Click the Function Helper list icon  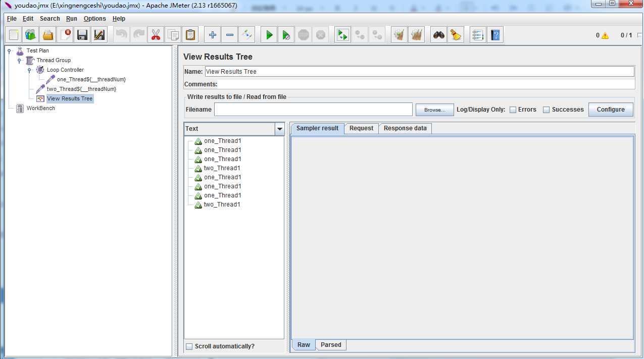coord(478,35)
